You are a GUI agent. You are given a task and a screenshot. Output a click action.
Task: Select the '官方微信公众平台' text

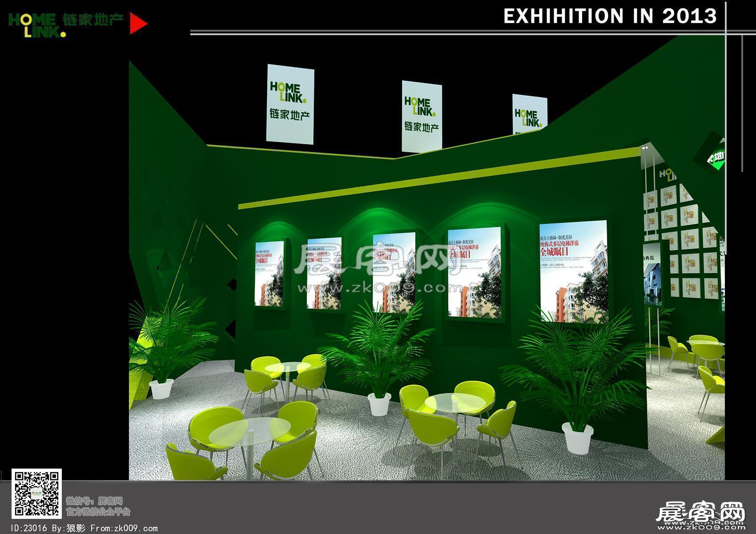(x=98, y=512)
